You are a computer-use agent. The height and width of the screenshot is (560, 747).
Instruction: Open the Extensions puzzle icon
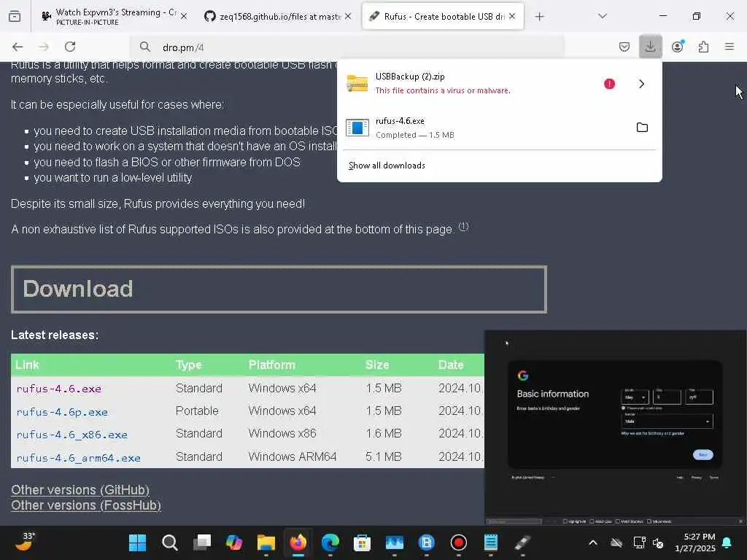703,47
